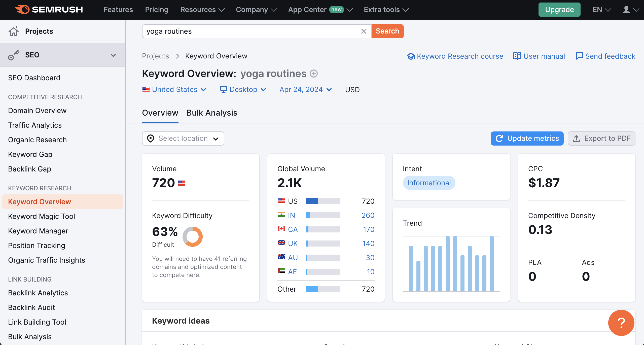Open the Keyword Magic Tool

tap(41, 216)
